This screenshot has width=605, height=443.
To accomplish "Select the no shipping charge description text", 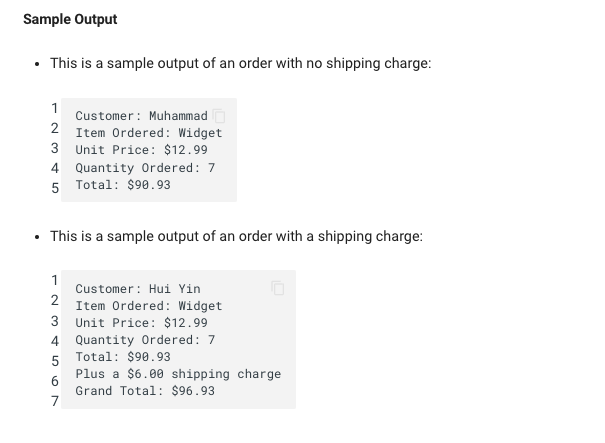I will click(241, 63).
